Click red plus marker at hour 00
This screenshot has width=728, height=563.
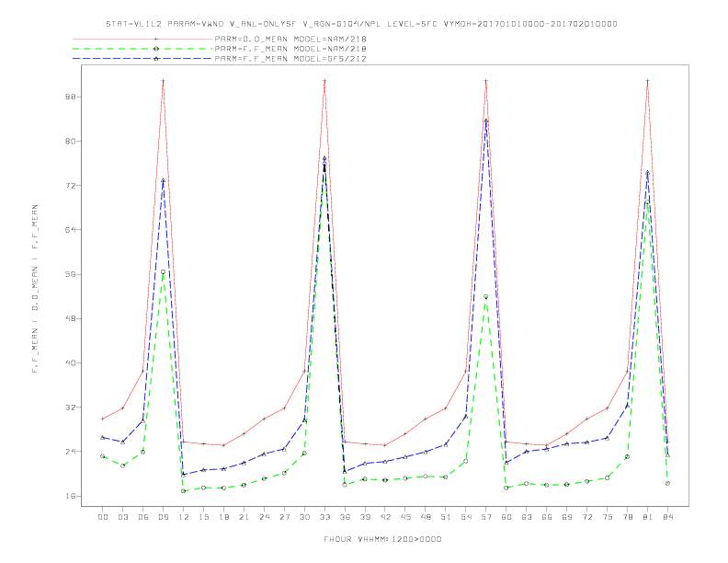pyautogui.click(x=103, y=419)
